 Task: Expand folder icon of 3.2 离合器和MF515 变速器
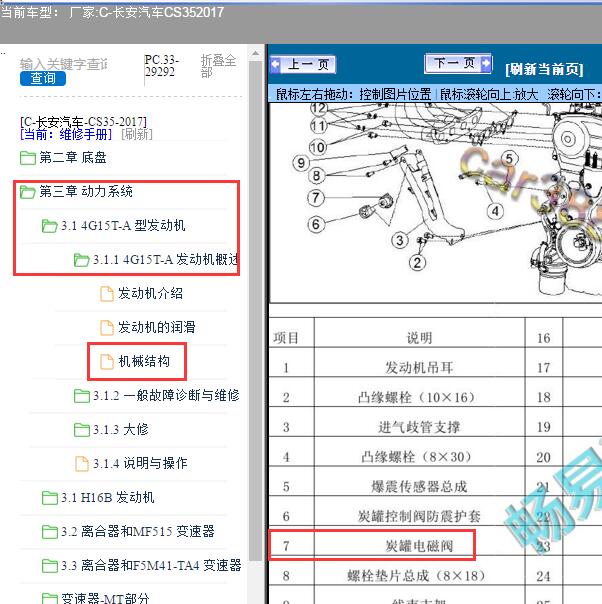50,532
